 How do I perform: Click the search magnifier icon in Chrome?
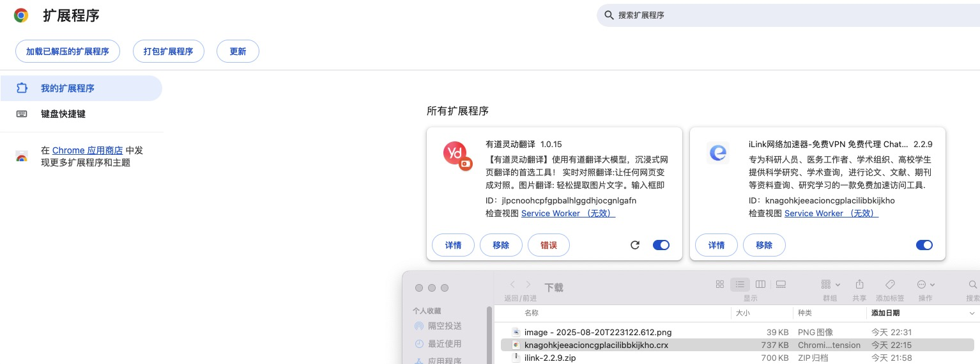(609, 15)
